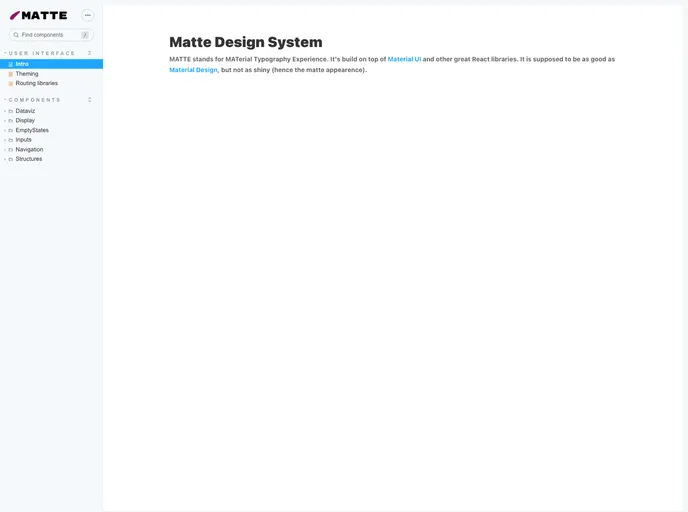Focus the Find components search field
The image size is (688, 512).
(51, 35)
